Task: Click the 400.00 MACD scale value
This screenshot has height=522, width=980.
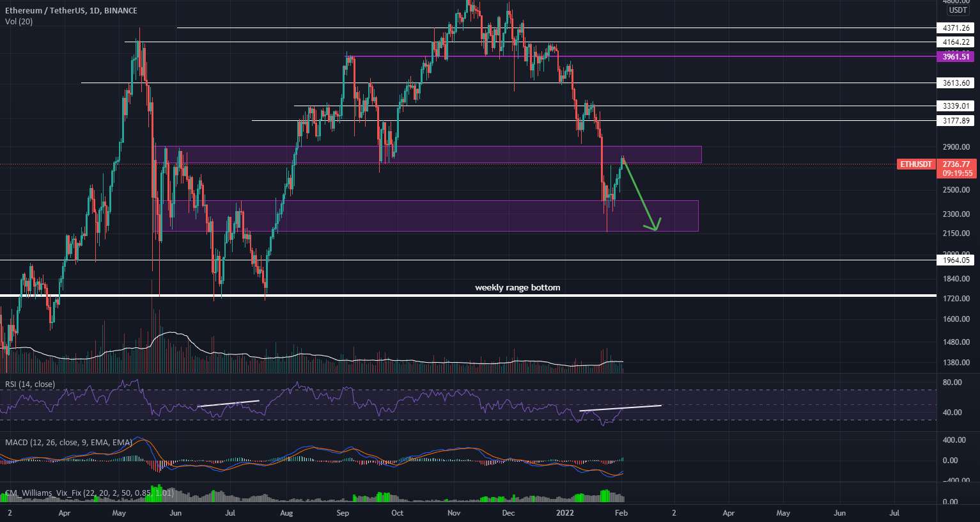Action: 954,440
